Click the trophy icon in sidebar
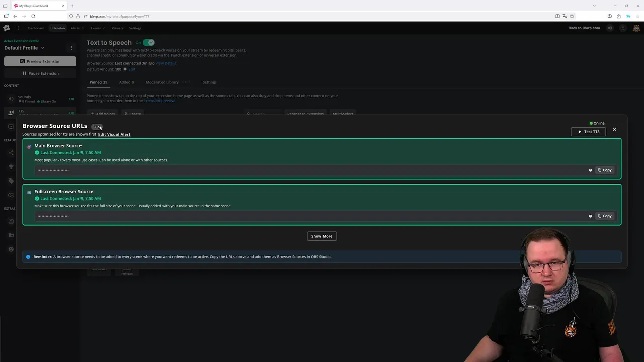 coord(11,167)
